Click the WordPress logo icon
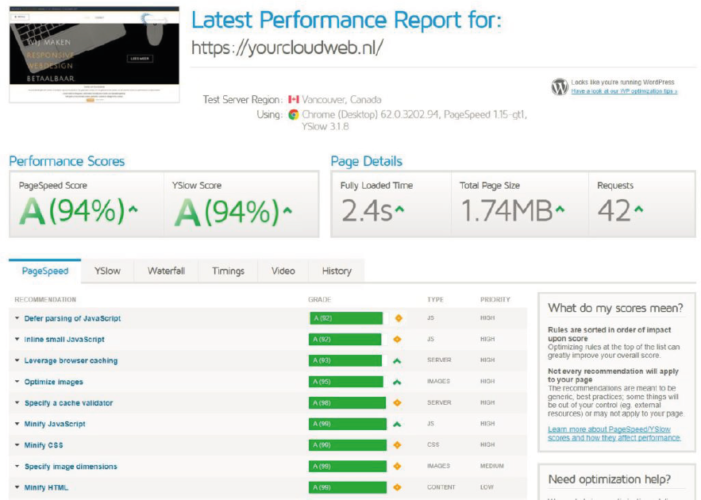Screen dimensions: 701x500 coord(559,87)
